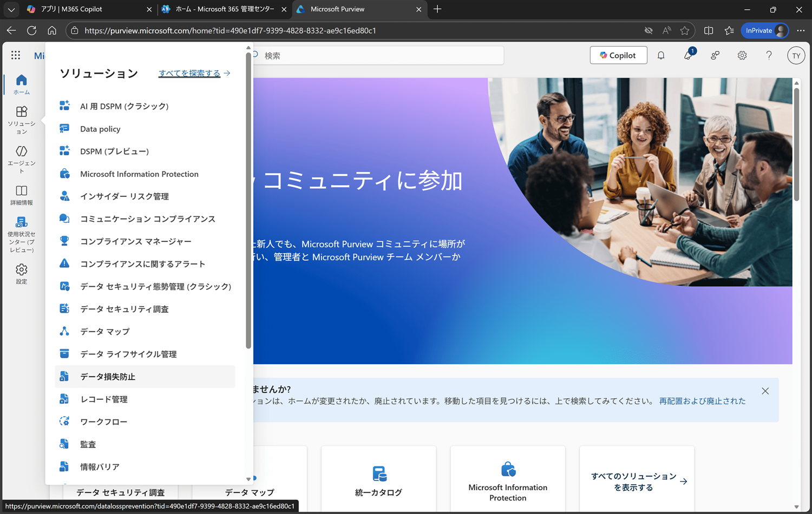Open a new browser tab
Image resolution: width=812 pixels, height=514 pixels.
click(437, 9)
